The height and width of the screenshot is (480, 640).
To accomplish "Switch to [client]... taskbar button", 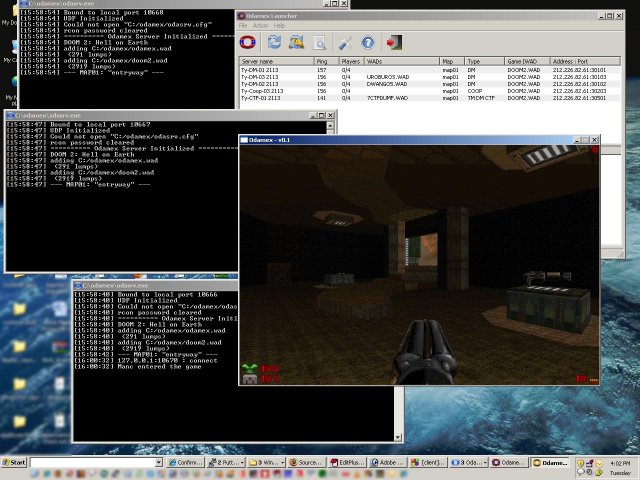I will click(x=428, y=462).
